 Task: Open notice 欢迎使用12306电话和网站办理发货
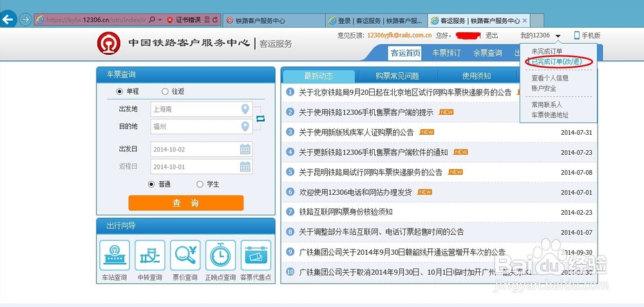355,192
